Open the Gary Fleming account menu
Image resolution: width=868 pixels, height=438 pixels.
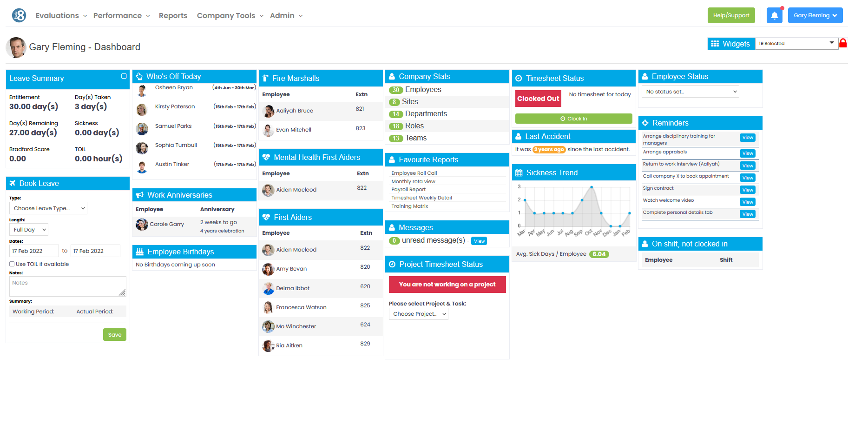(x=815, y=15)
